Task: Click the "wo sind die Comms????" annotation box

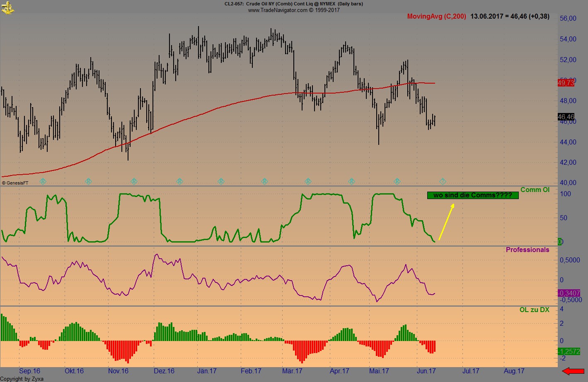Action: [473, 195]
